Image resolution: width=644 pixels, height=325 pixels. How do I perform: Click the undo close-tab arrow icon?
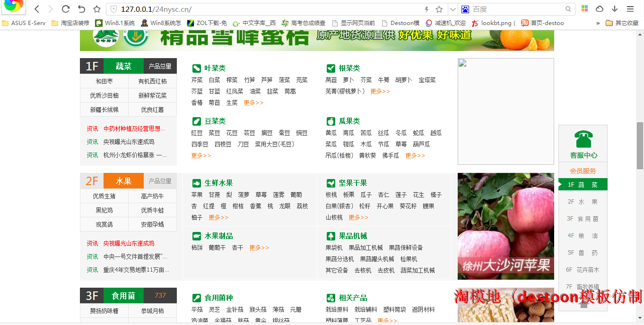[x=81, y=9]
